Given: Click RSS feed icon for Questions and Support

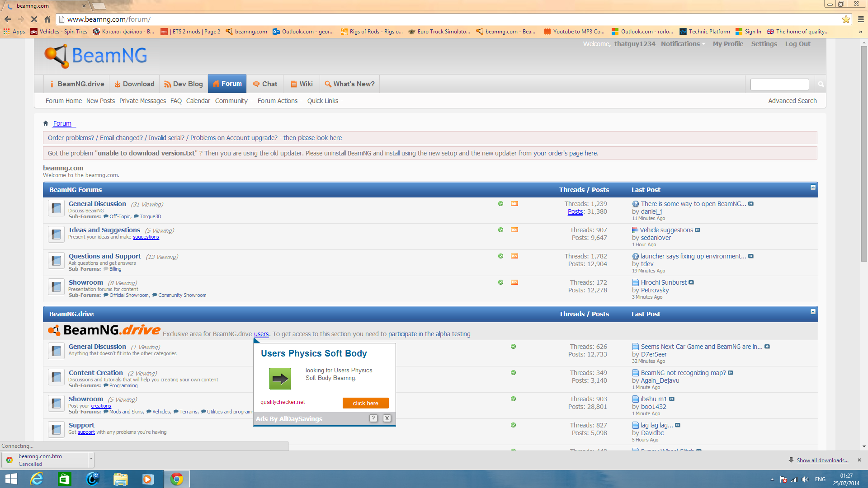Looking at the screenshot, I should point(514,256).
